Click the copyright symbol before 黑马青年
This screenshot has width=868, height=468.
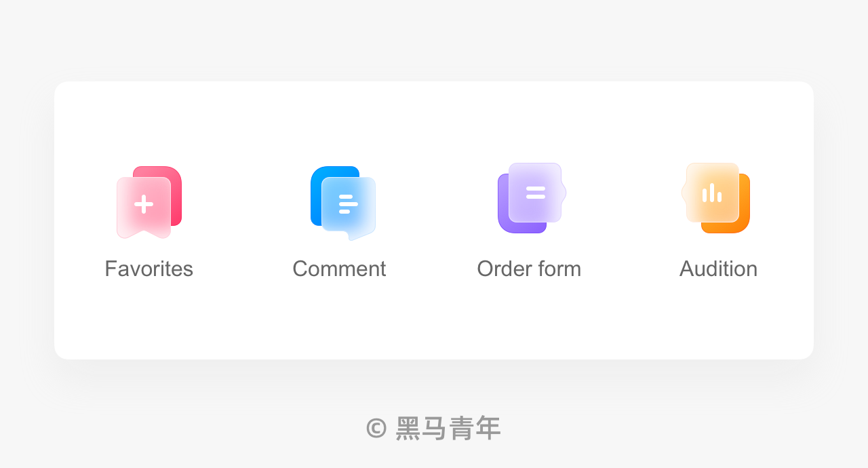point(376,428)
